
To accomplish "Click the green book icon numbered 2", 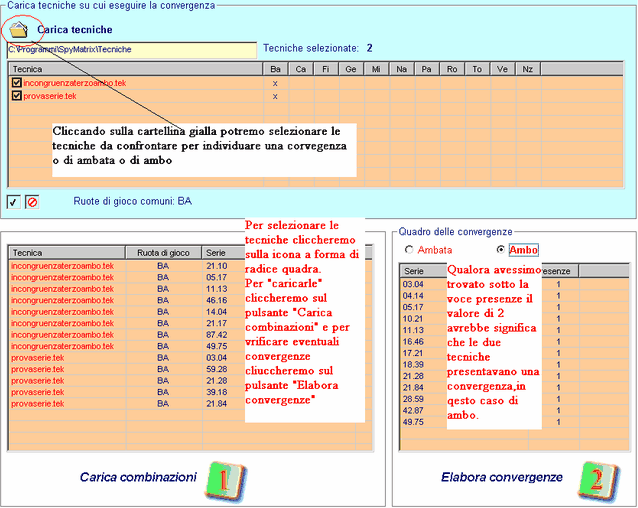I will coord(598,482).
